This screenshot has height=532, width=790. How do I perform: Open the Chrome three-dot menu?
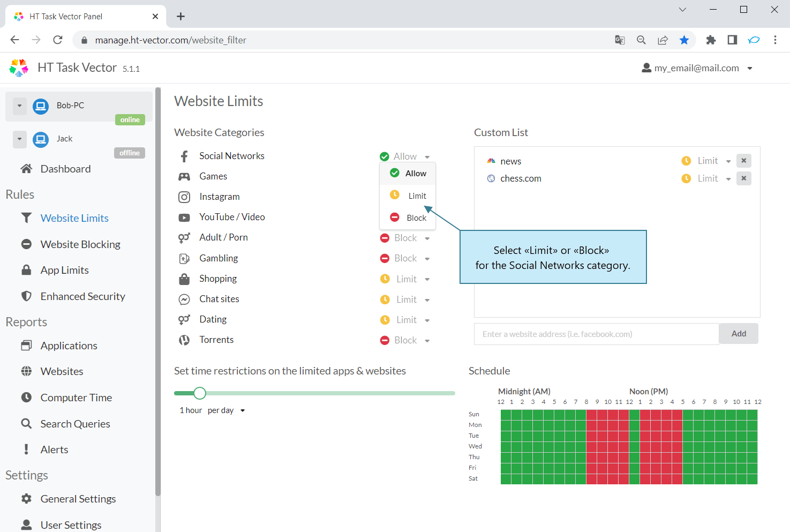(775, 40)
